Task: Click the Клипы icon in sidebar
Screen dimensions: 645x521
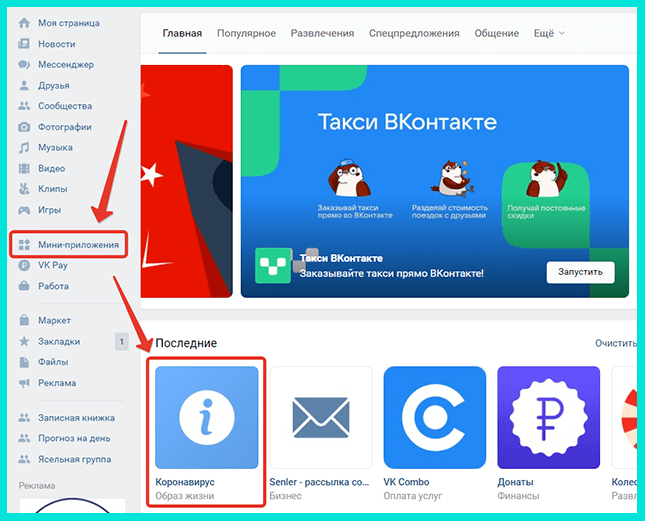Action: click(24, 189)
